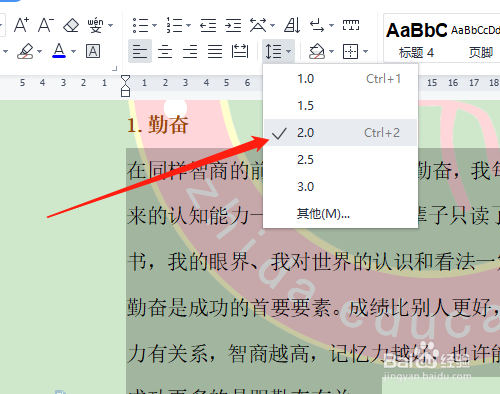Click the Chinese typesetting icon
Image resolution: width=500 pixels, height=394 pixels.
[x=258, y=25]
